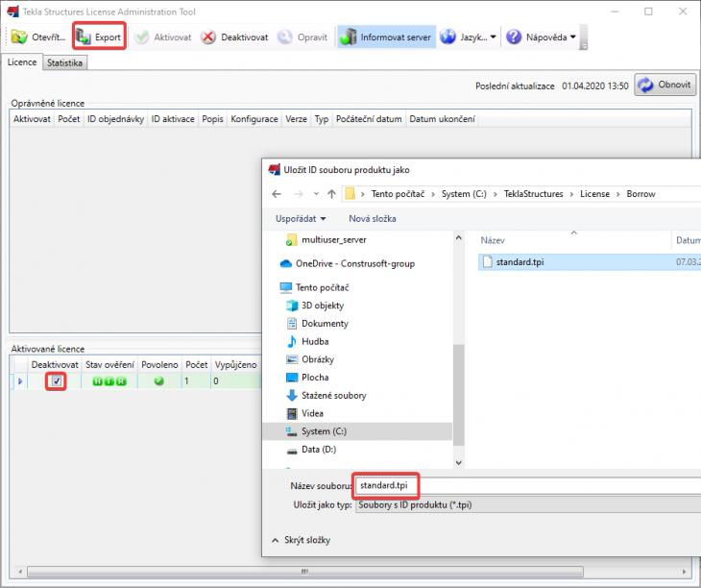
Task: Open a license file with Otevřít
Action: [x=38, y=37]
